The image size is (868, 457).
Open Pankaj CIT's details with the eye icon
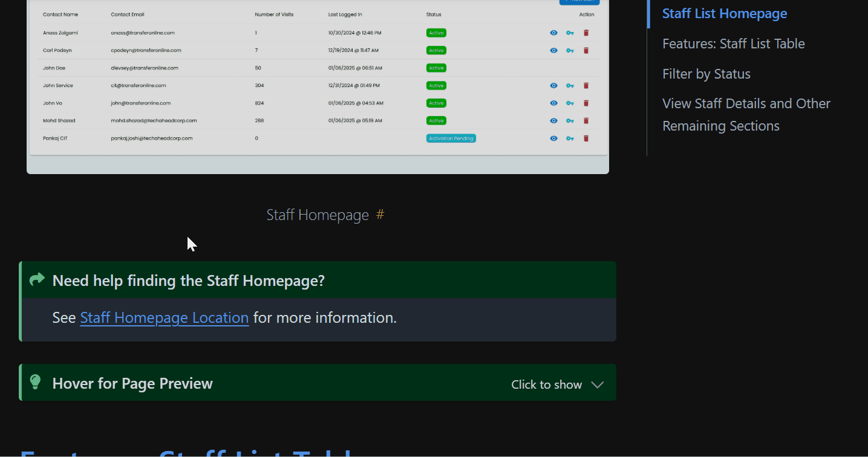click(553, 138)
